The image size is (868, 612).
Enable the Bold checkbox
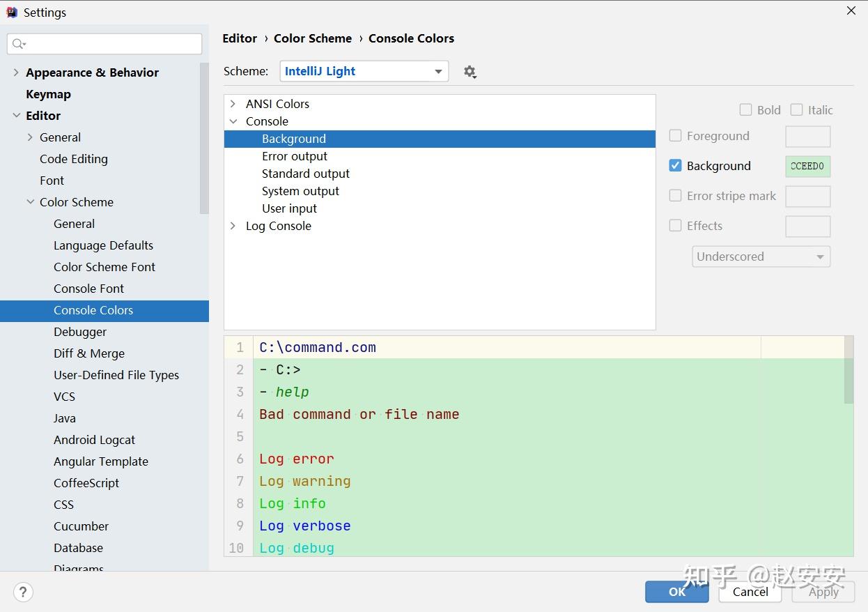point(745,109)
